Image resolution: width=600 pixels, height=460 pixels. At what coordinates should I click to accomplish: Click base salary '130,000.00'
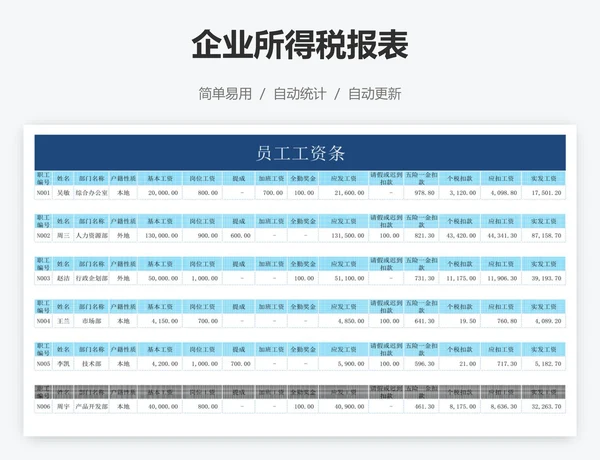click(x=161, y=236)
